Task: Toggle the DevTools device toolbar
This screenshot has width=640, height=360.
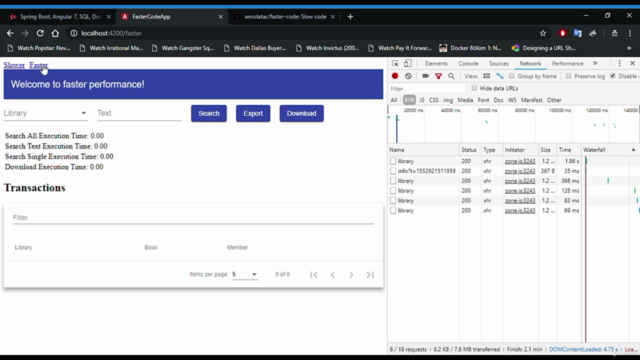Action: tap(408, 64)
